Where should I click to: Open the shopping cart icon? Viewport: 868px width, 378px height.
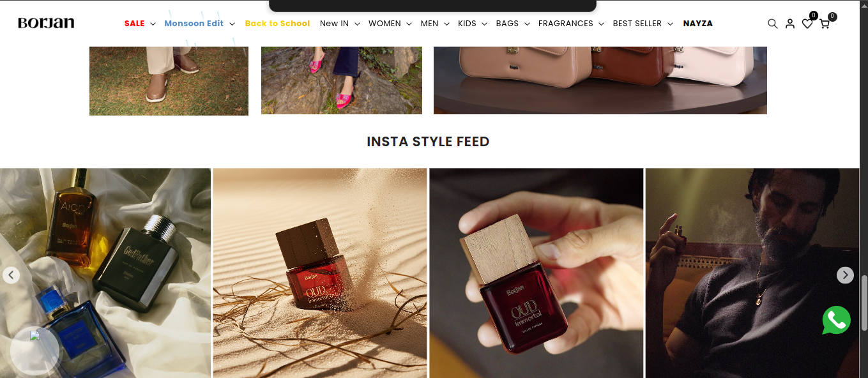(825, 24)
